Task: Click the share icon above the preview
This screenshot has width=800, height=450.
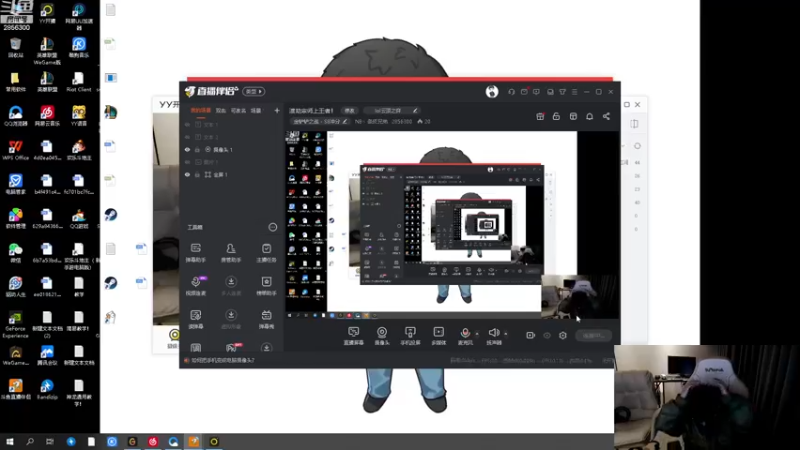Action: [x=606, y=116]
